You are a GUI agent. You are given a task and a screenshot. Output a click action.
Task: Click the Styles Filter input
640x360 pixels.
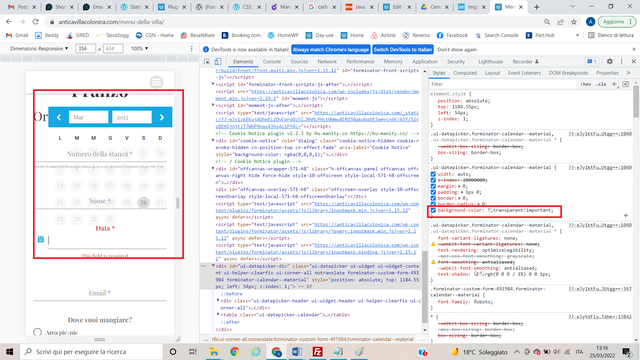[x=502, y=84]
